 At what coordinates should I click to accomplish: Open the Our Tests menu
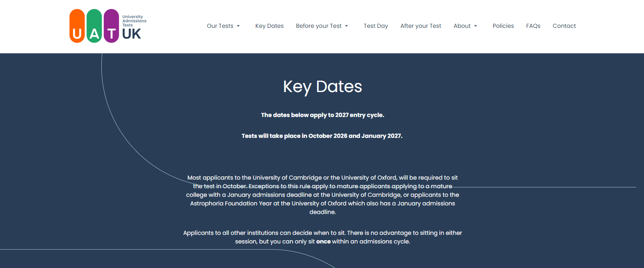click(x=220, y=26)
